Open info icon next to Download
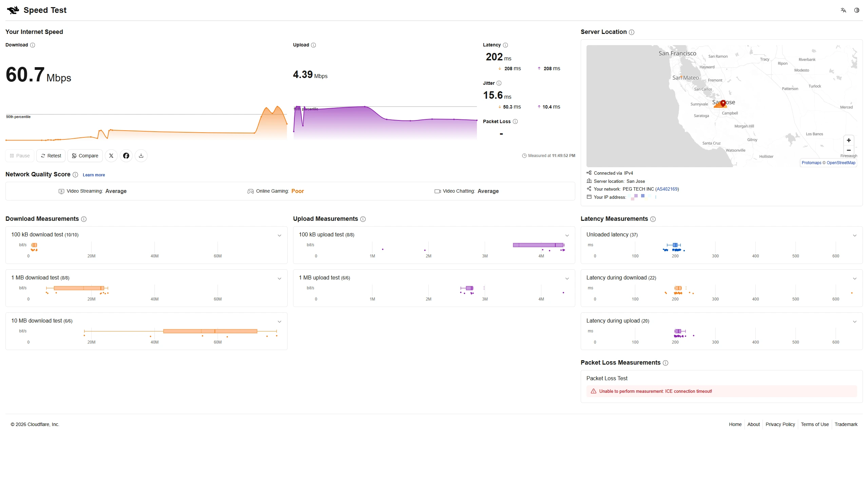Screen dimensions: 868x483 point(33,45)
